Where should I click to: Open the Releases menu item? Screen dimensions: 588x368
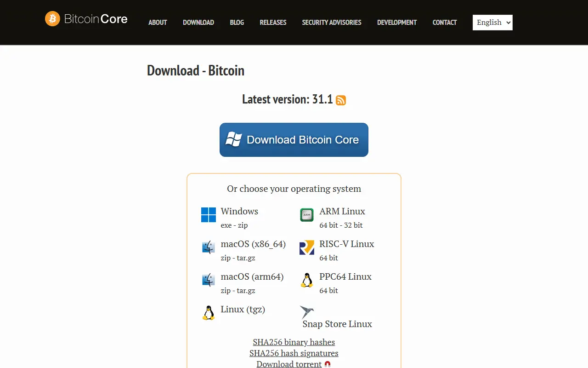click(x=273, y=23)
